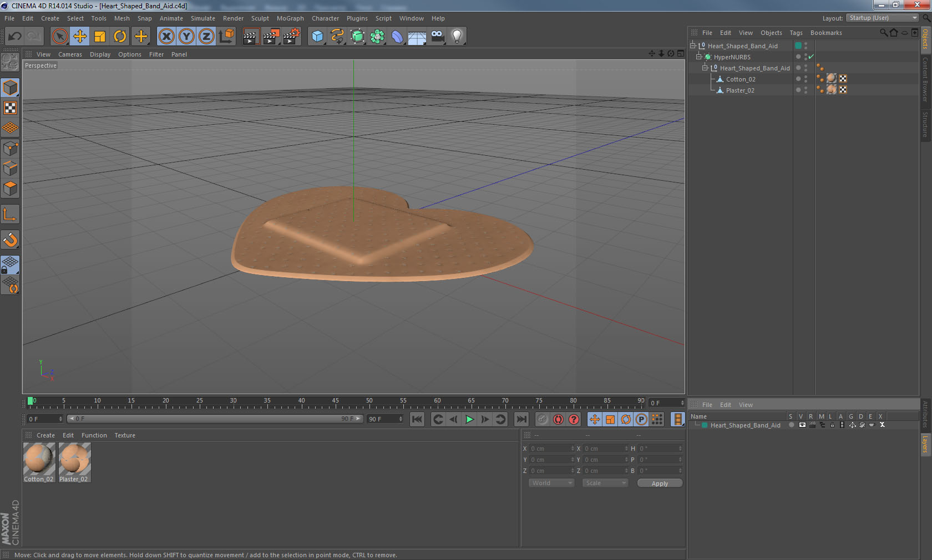Click the Make Editable icon
Screen dimensions: 932x560
click(11, 62)
